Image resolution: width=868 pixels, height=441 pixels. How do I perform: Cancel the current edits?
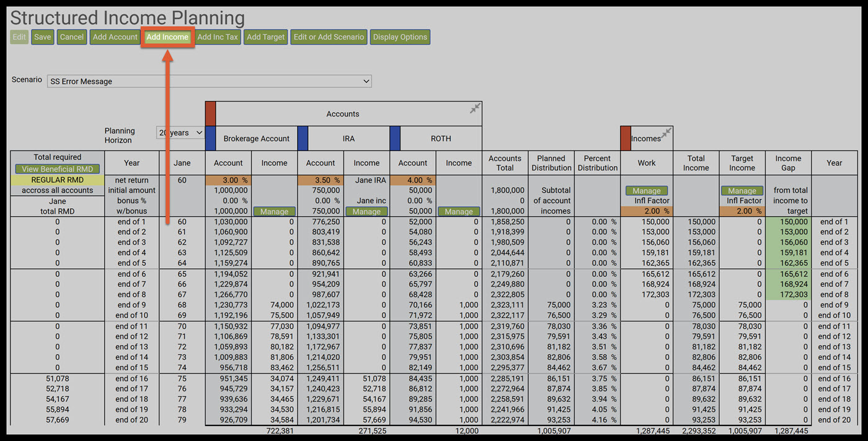(72, 37)
